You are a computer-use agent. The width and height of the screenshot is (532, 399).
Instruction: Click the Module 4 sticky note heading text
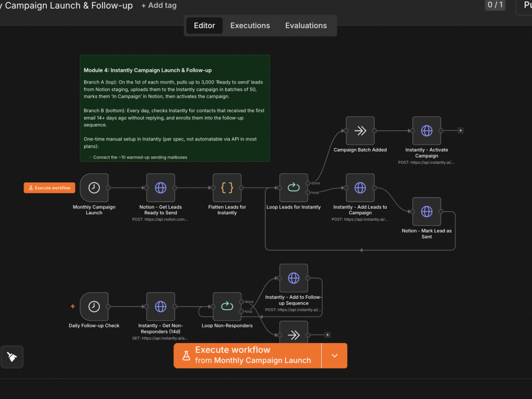[x=147, y=70]
